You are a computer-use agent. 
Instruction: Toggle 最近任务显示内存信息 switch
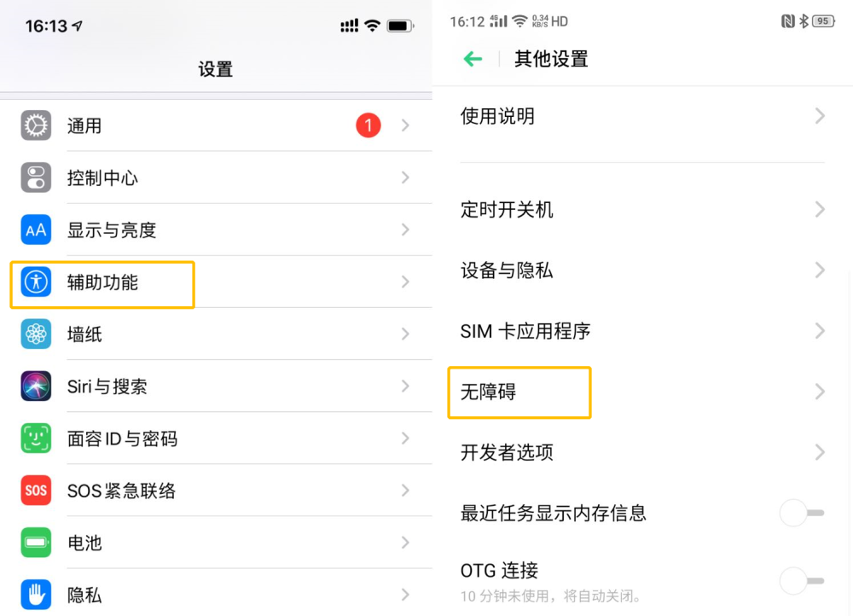pyautogui.click(x=802, y=513)
